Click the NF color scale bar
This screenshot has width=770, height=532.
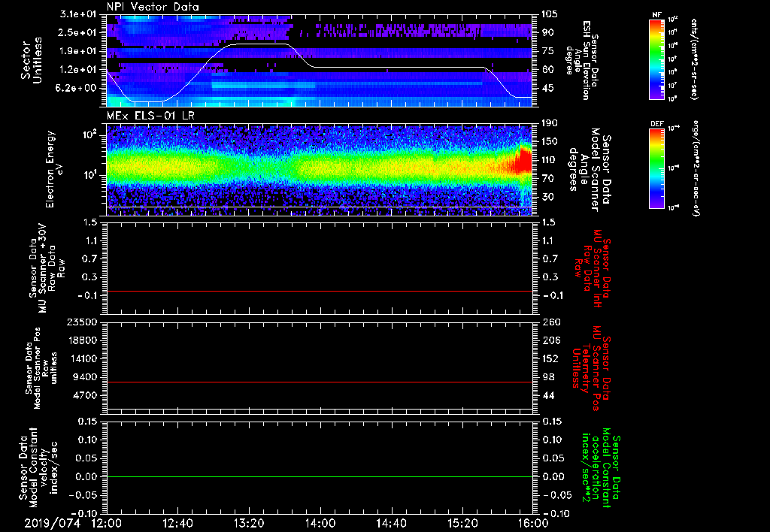click(657, 59)
